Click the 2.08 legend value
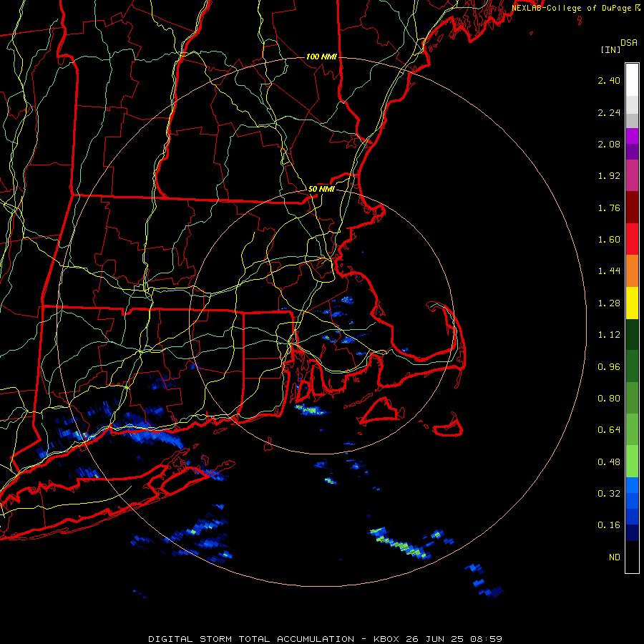Image resolution: width=644 pixels, height=644 pixels. [x=609, y=144]
